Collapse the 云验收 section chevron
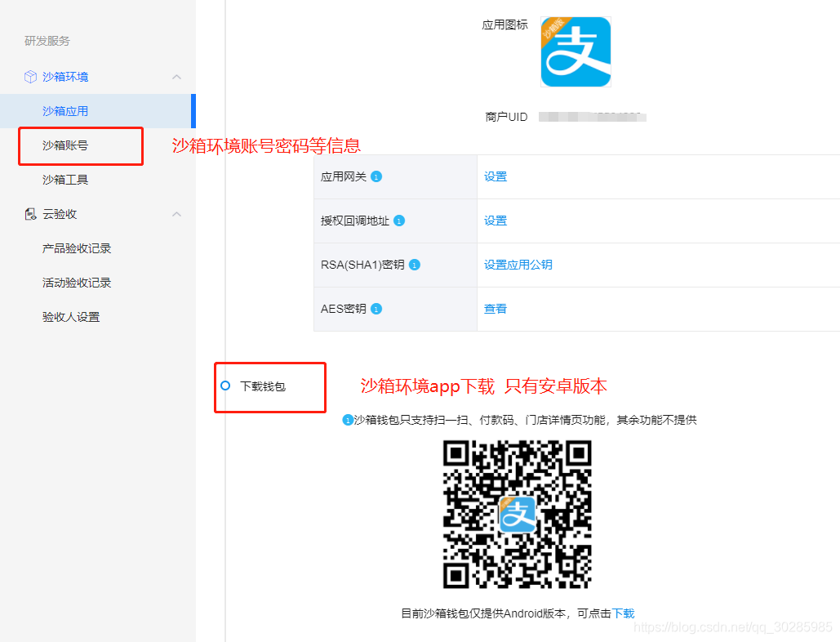 pos(177,214)
